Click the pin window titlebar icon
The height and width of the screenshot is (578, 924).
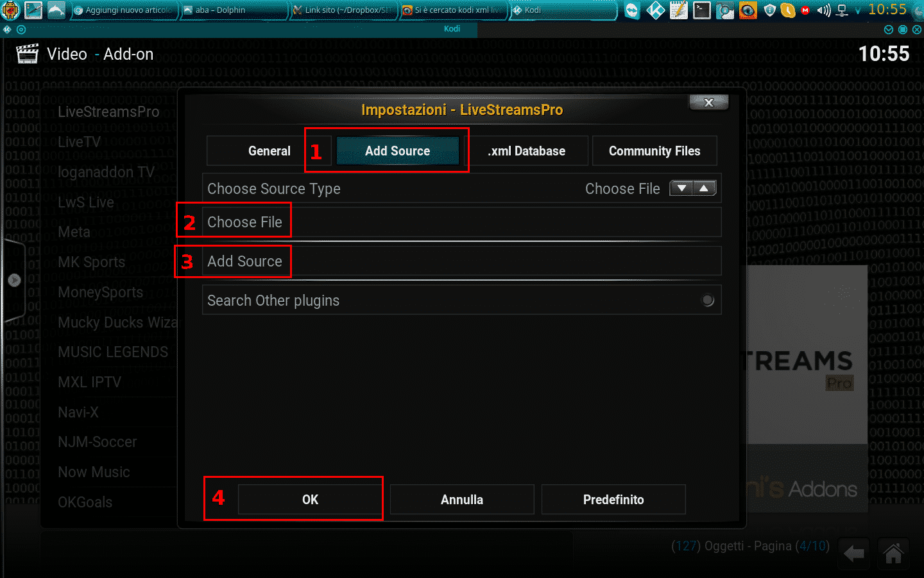tap(21, 30)
